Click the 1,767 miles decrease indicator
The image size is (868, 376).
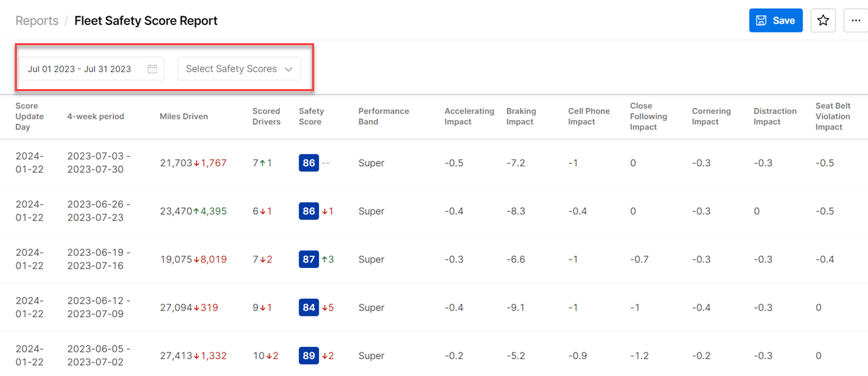(210, 163)
